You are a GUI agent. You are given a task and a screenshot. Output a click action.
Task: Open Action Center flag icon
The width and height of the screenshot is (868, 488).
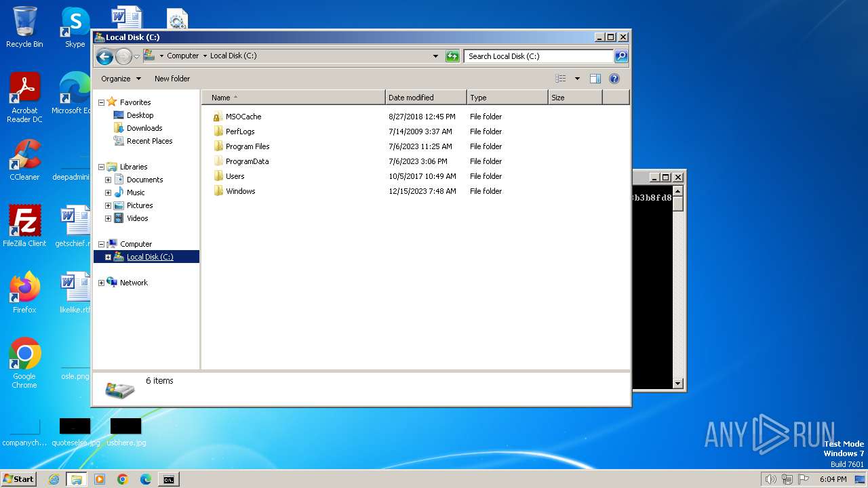coord(804,479)
